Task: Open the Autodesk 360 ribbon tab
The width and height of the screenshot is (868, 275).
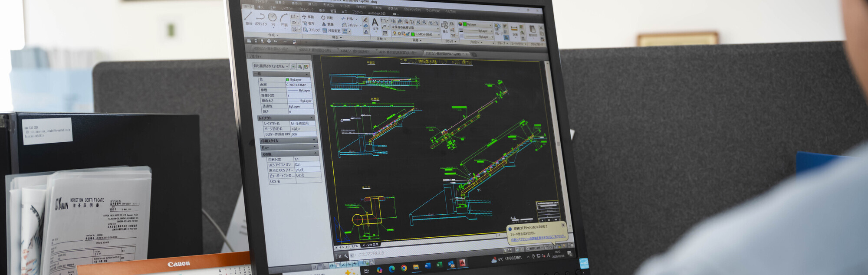Action: click(376, 13)
